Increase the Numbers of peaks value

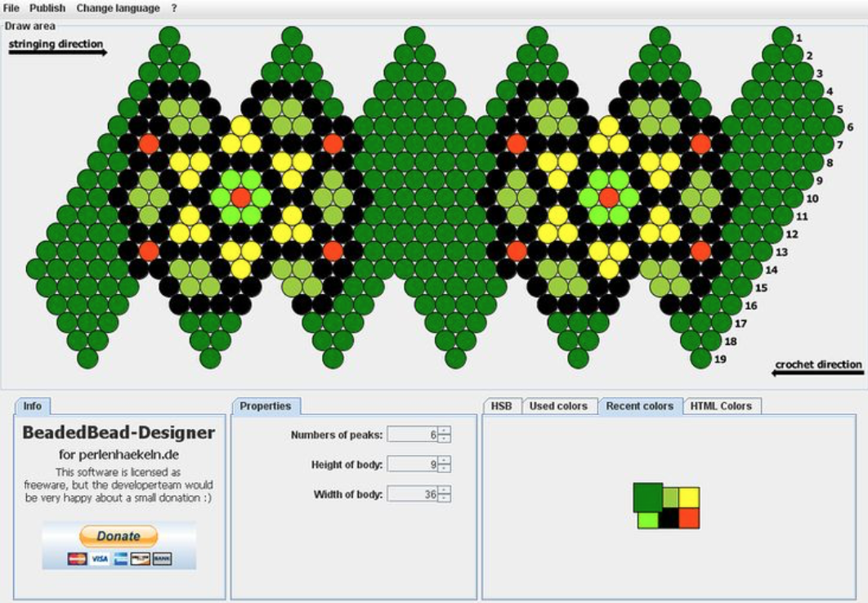point(445,431)
